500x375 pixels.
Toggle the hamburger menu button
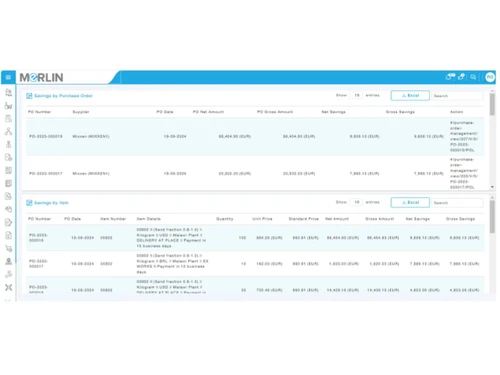[8, 77]
